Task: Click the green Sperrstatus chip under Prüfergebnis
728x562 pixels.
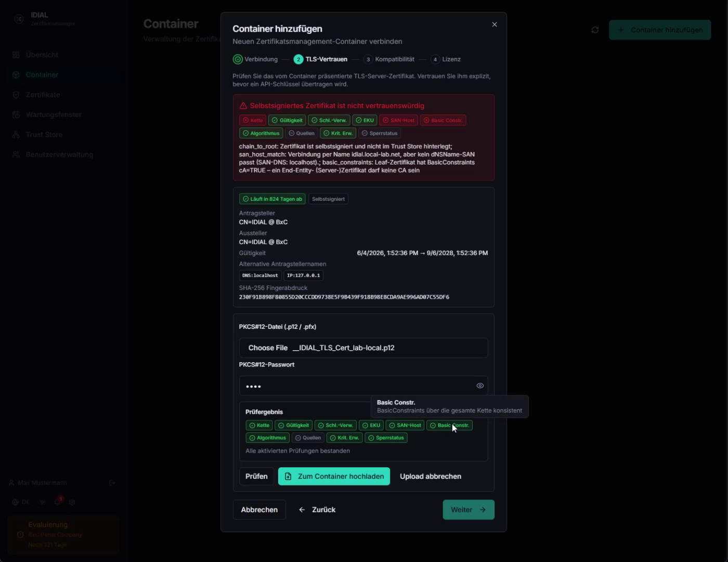Action: tap(386, 438)
